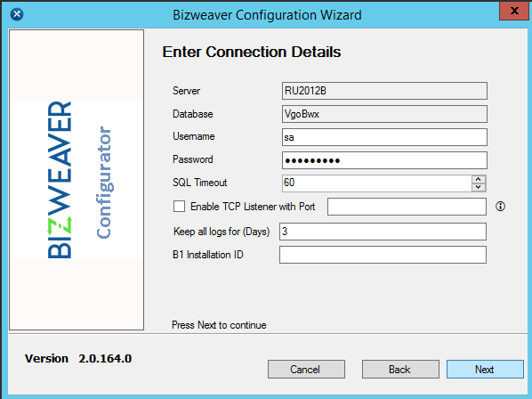Click the masked Password field

pyautogui.click(x=384, y=160)
